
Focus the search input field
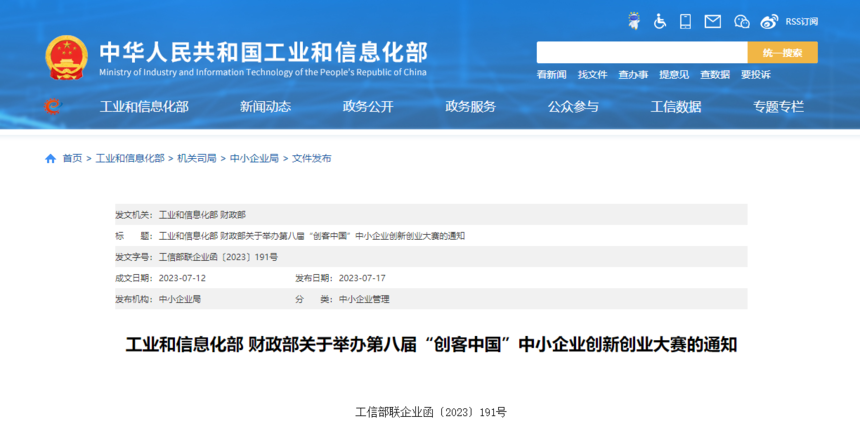[x=641, y=53]
